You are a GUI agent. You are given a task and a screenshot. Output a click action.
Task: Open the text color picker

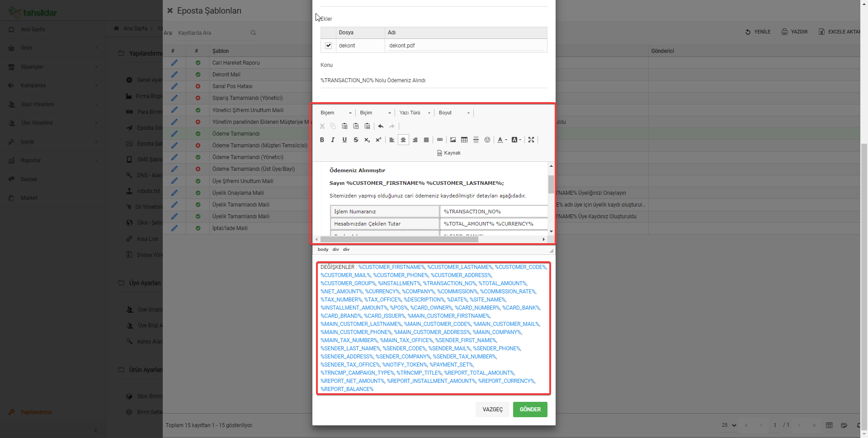click(x=502, y=140)
